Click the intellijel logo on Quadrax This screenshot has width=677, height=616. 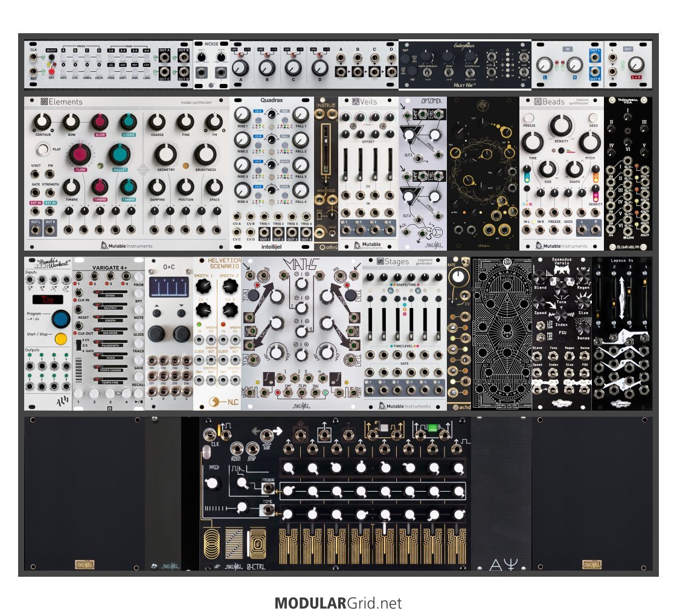(x=271, y=247)
